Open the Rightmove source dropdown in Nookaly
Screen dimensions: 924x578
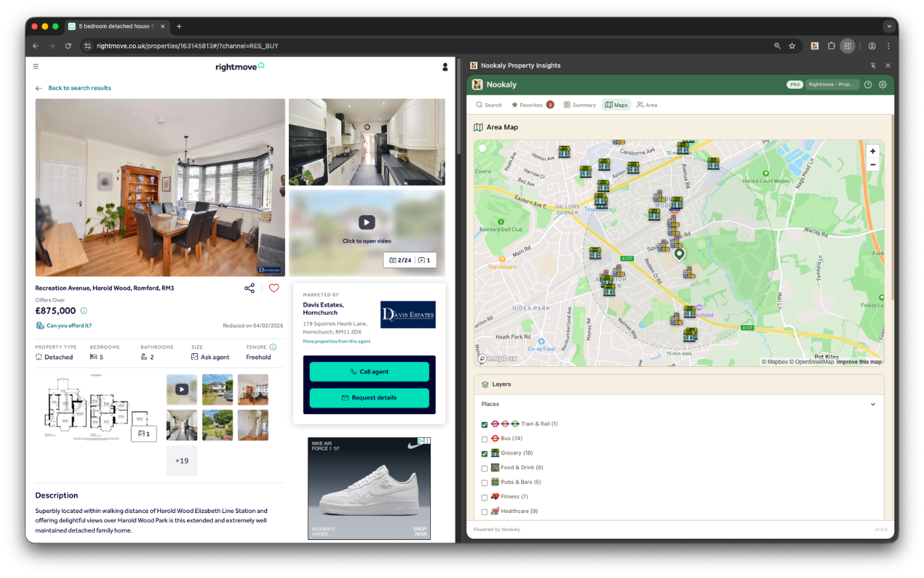830,85
